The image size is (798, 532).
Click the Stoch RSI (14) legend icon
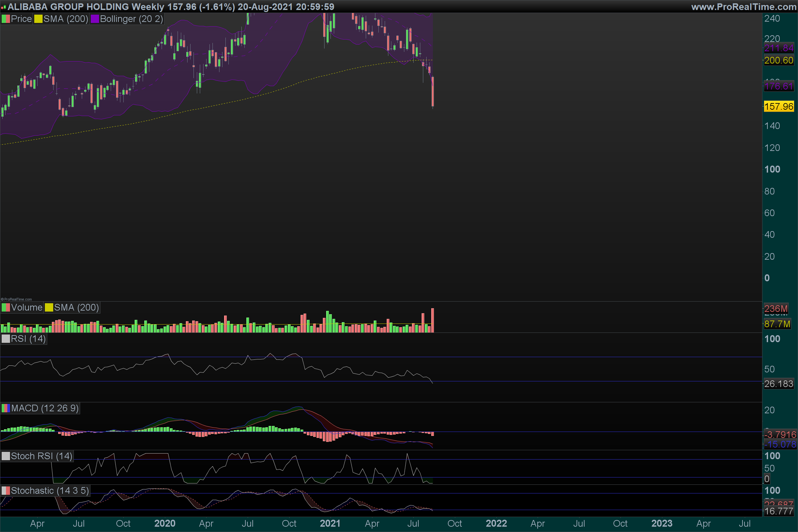[x=6, y=456]
